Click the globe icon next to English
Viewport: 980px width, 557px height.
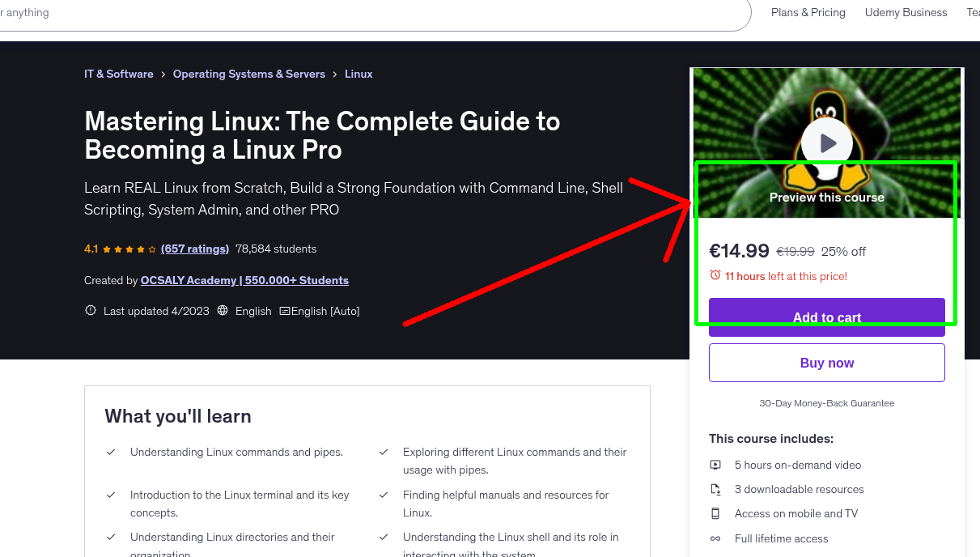(222, 310)
